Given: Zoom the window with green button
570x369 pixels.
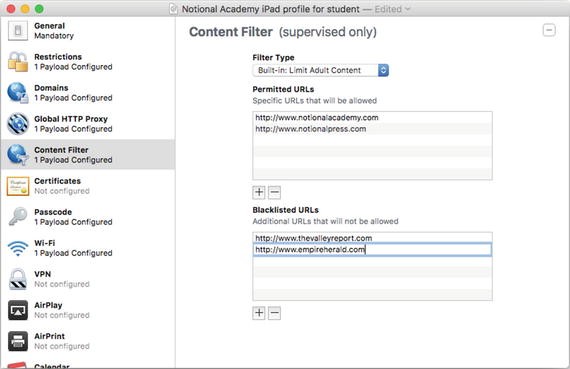Looking at the screenshot, I should 39,9.
